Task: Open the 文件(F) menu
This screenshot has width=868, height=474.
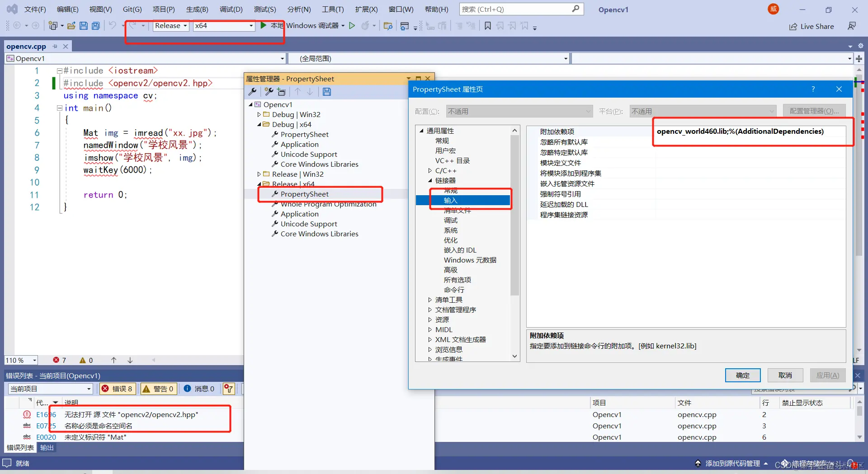Action: click(x=35, y=9)
